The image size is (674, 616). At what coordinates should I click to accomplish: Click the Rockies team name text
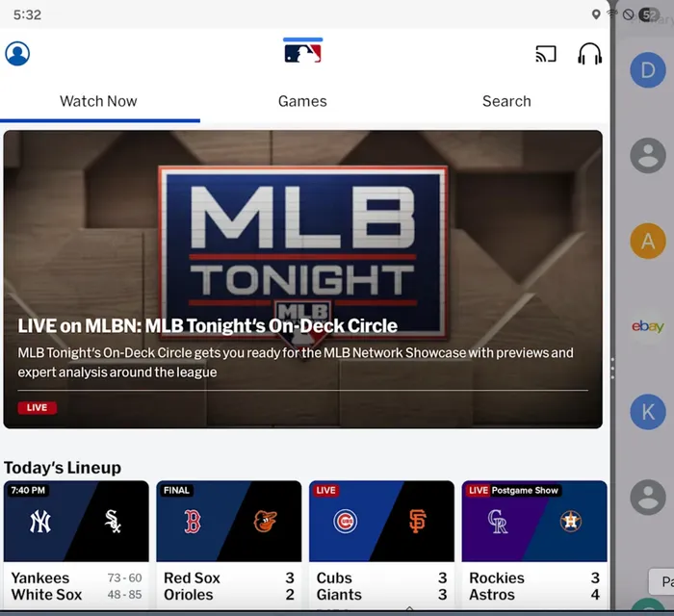click(497, 578)
